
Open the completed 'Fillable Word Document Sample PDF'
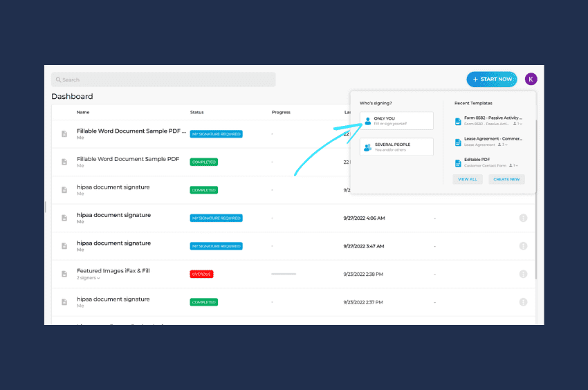(128, 159)
